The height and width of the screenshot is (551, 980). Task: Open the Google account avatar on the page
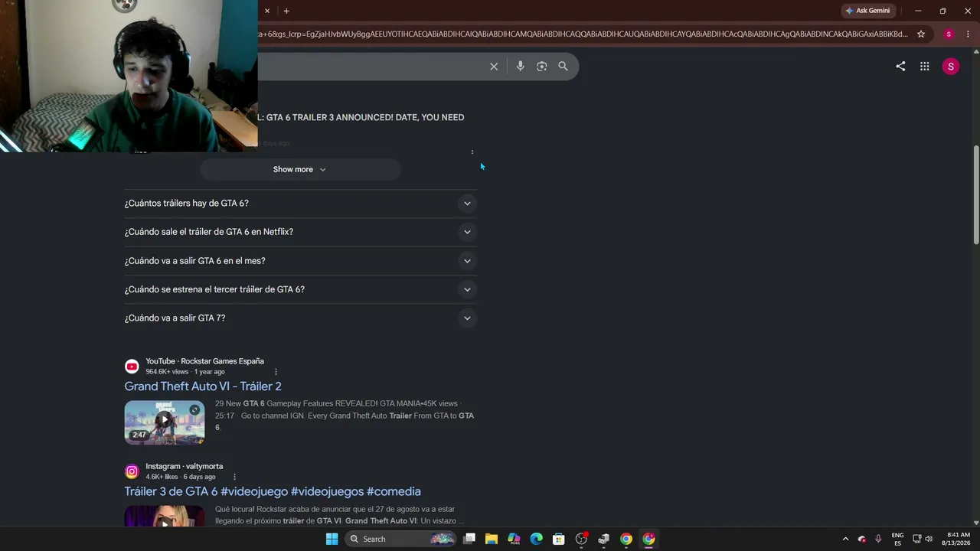951,67
